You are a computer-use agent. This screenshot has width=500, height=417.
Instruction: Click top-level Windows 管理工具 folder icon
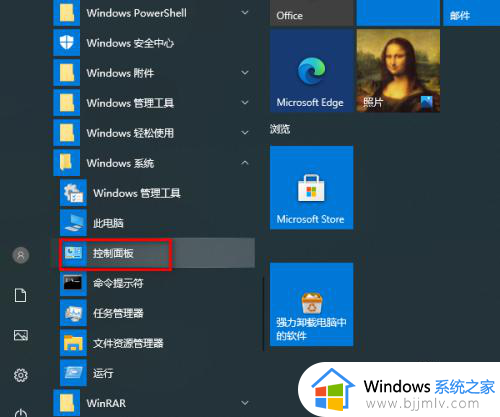tap(67, 103)
